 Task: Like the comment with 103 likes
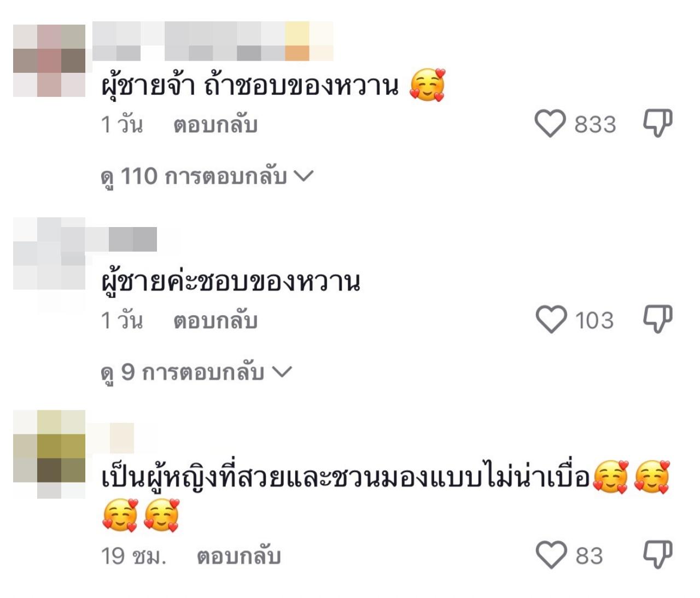551,320
